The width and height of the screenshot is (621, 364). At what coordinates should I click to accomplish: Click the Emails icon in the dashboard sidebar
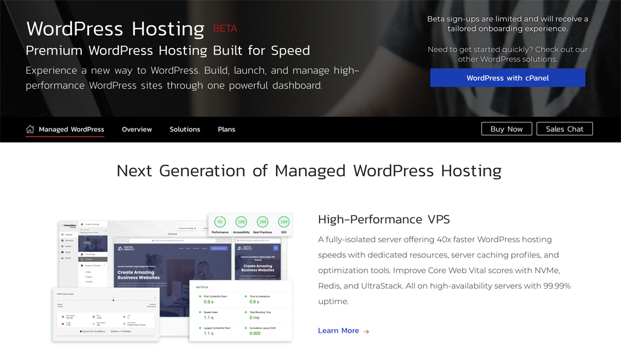[62, 246]
